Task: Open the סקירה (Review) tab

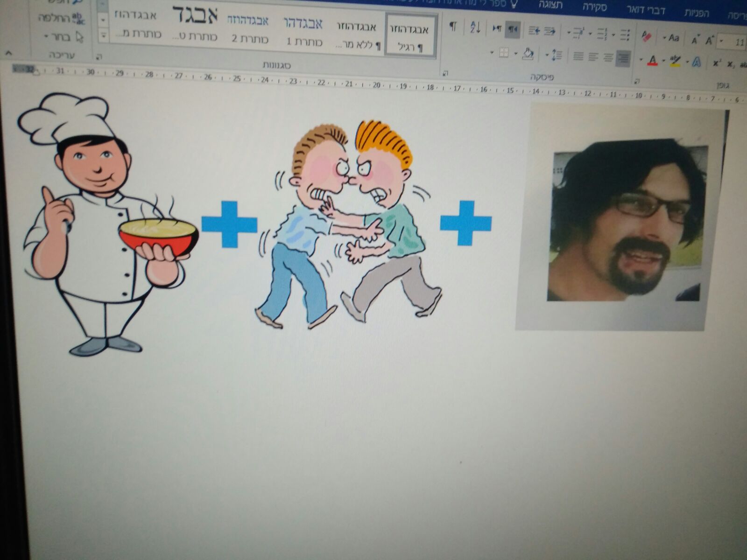Action: point(595,7)
